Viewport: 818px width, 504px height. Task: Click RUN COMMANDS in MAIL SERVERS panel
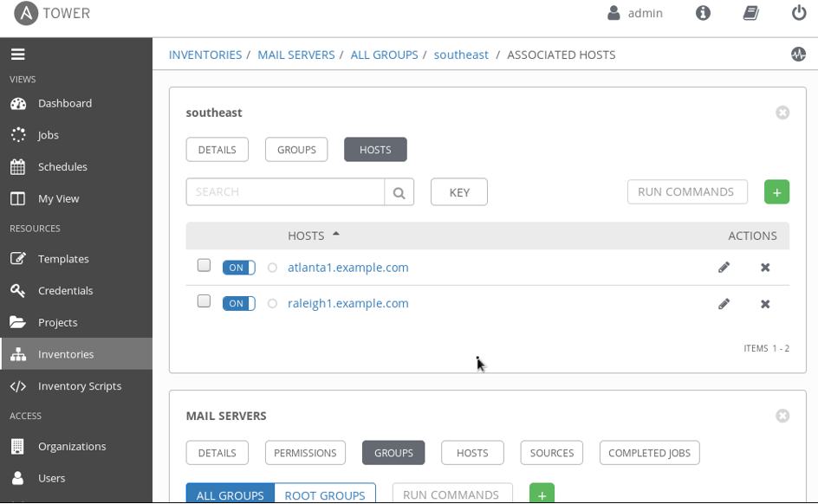coord(451,494)
